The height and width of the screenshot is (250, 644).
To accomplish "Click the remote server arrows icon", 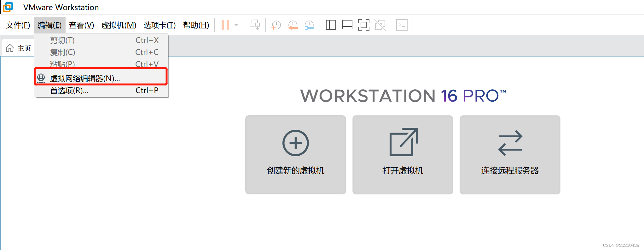I will tap(510, 143).
